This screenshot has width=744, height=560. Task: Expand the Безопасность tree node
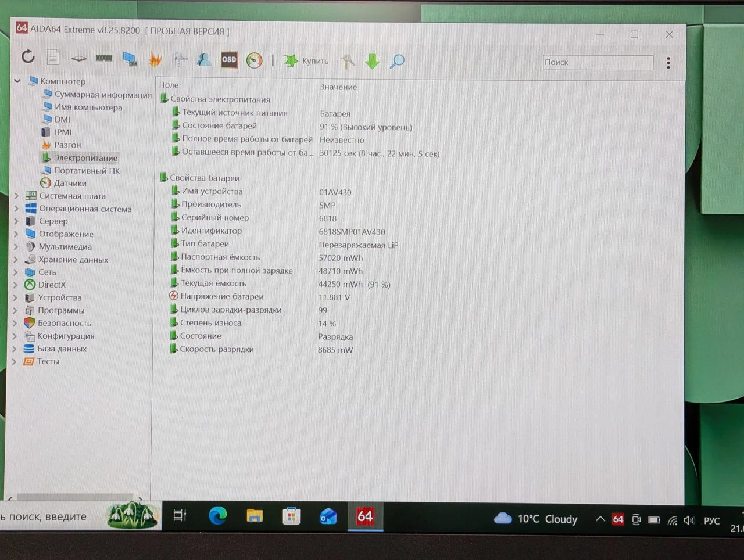[x=15, y=323]
